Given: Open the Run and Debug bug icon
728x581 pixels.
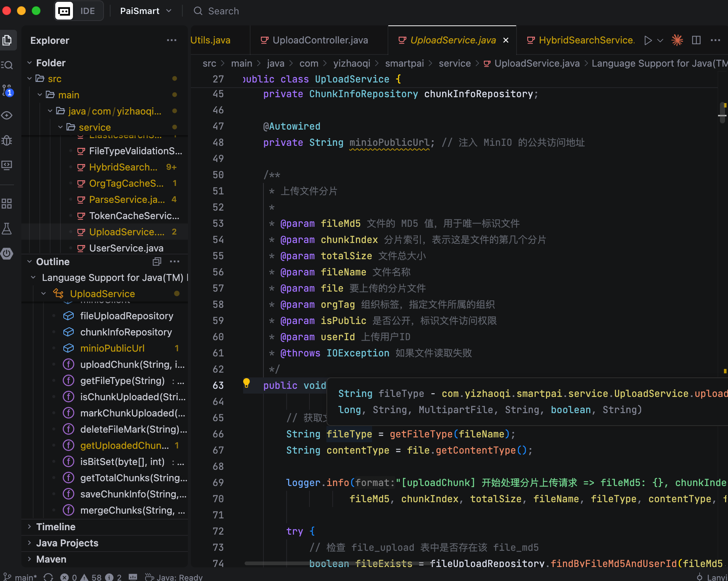Looking at the screenshot, I should click(x=7, y=140).
